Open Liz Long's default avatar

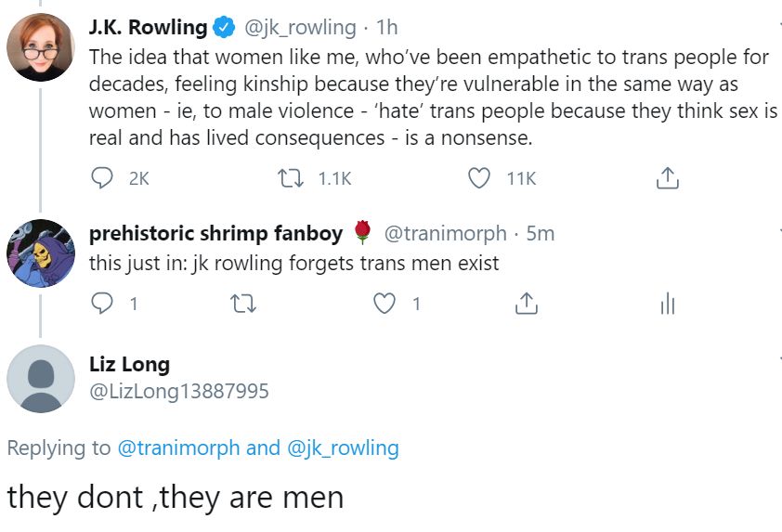pos(40,379)
